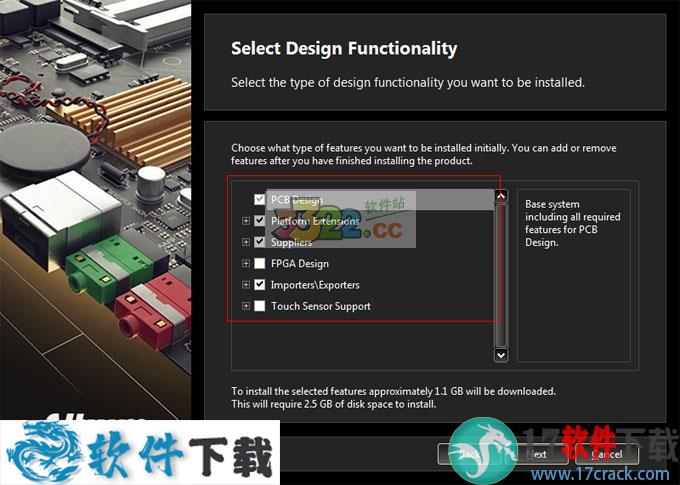680x485 pixels.
Task: Toggle the PCB Design checkbox
Action: (260, 200)
